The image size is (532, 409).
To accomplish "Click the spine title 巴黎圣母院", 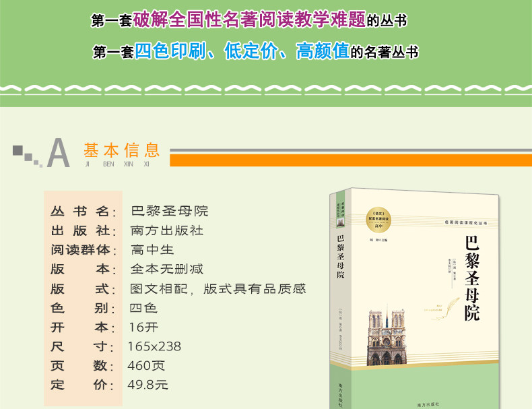I will [340, 256].
